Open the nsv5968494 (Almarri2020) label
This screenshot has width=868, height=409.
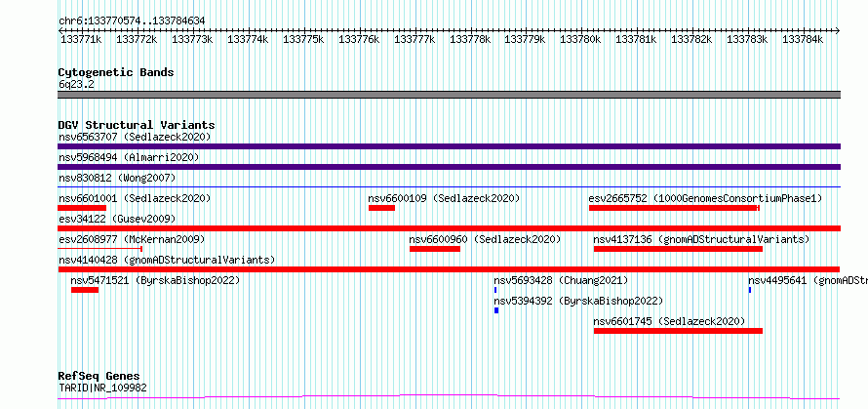click(x=129, y=157)
